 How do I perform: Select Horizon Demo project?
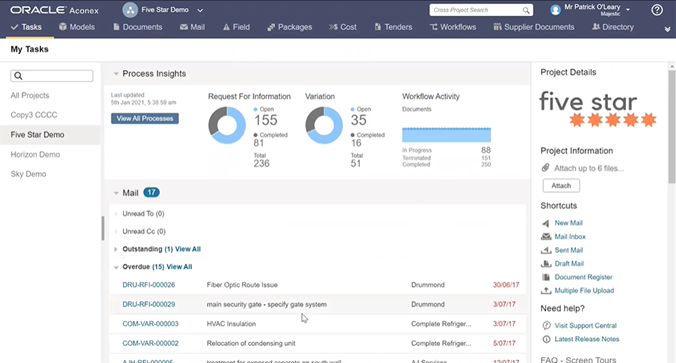point(35,154)
